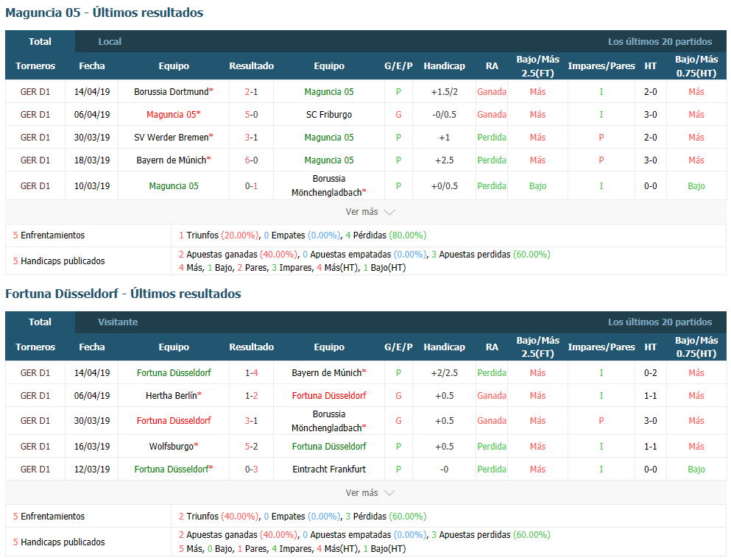Screen dimensions: 731x560
Task: Click '5 Enfrentamientos' under Maguncia table
Action: (x=49, y=235)
